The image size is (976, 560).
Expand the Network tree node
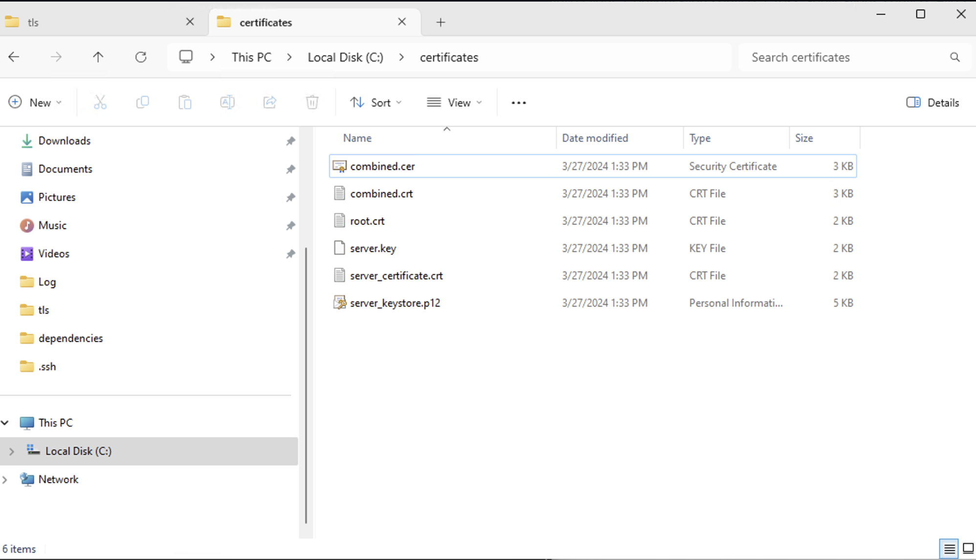[x=5, y=479]
